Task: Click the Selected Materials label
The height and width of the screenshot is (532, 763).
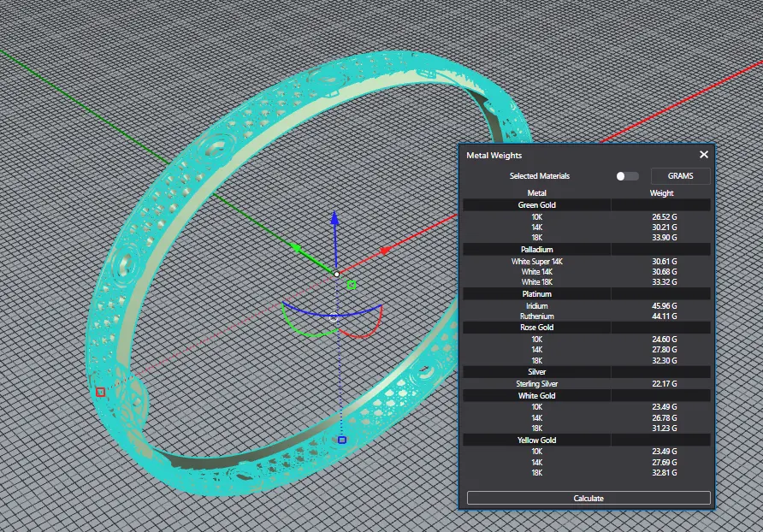Action: (539, 175)
